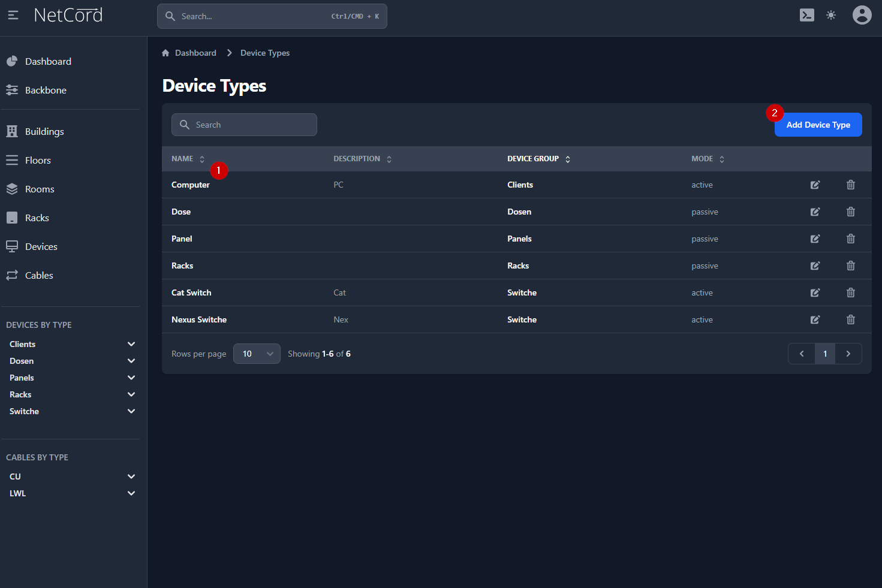Toggle light/dark theme with sun icon
The width and height of the screenshot is (882, 588).
(831, 15)
